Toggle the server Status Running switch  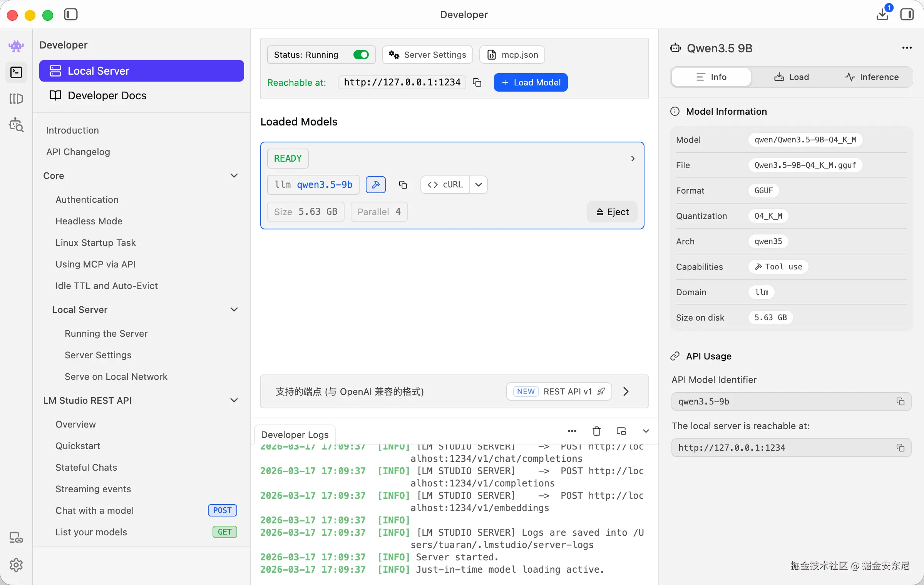point(361,55)
